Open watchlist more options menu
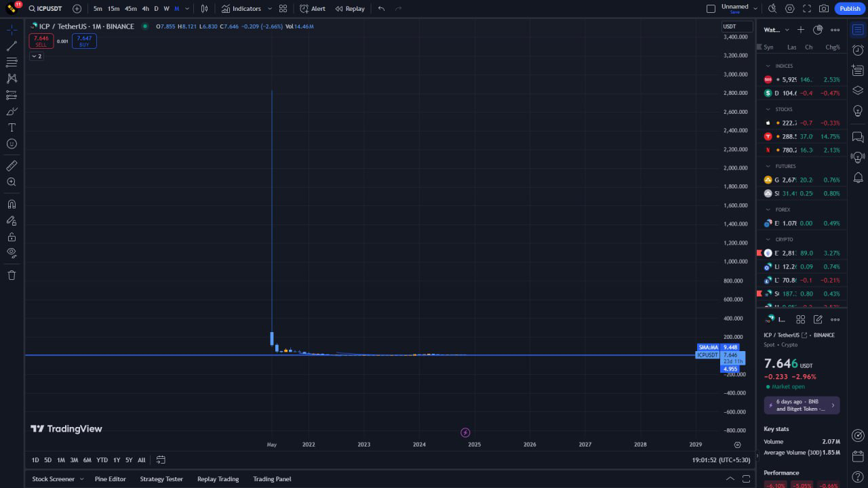The height and width of the screenshot is (488, 868). pos(835,30)
